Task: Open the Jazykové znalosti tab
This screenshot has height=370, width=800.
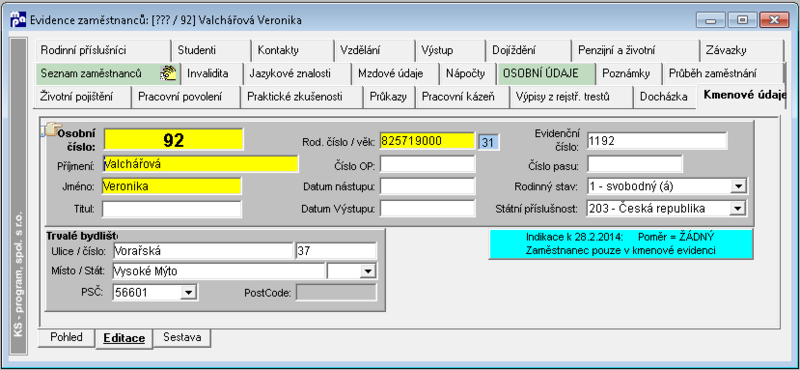Action: [x=297, y=73]
